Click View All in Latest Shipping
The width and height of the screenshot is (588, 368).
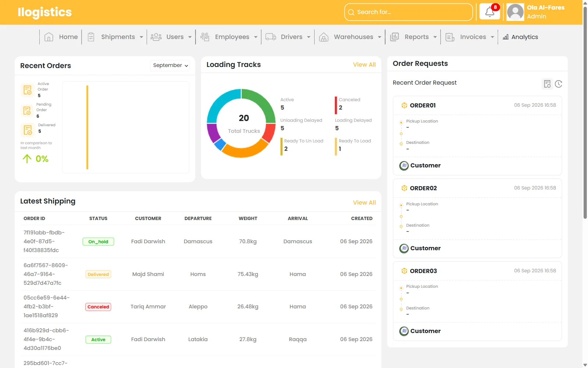(x=364, y=203)
